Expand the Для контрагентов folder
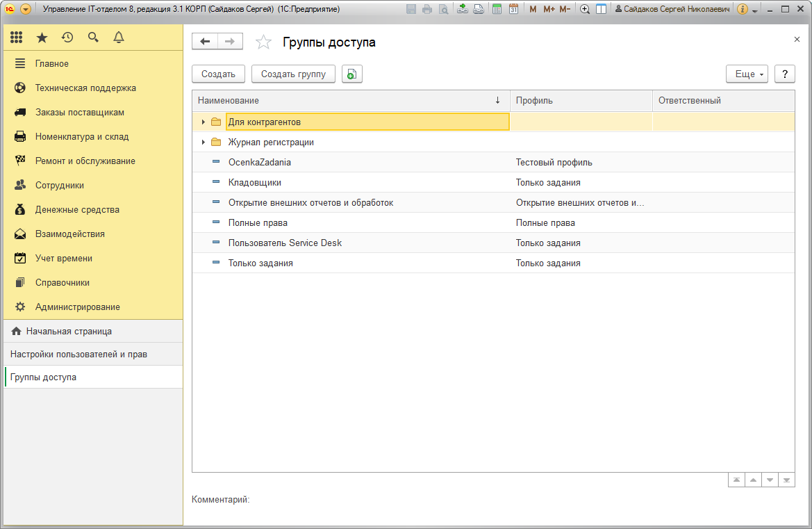The height and width of the screenshot is (529, 812). (203, 122)
